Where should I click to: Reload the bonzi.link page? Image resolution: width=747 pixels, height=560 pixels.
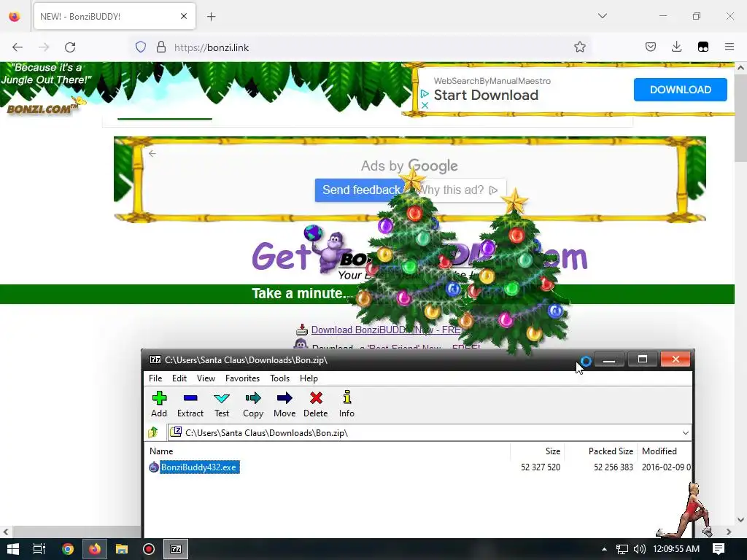click(x=70, y=47)
